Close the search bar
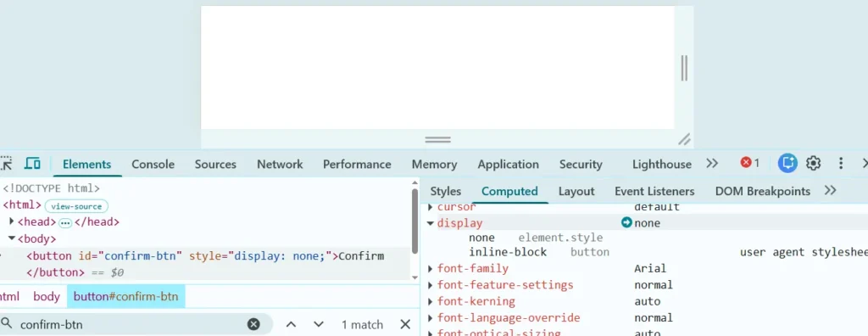The image size is (868, 336). click(x=405, y=324)
